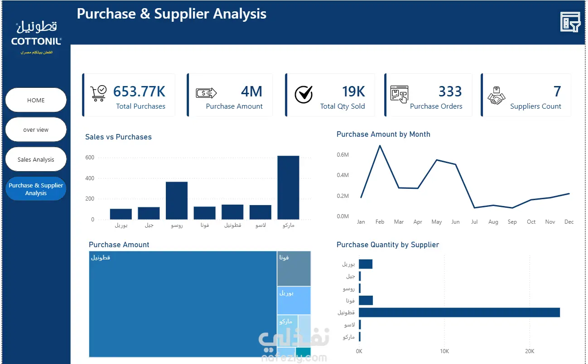588x364 pixels.
Task: Click the فونا treemap tile
Action: pos(294,269)
